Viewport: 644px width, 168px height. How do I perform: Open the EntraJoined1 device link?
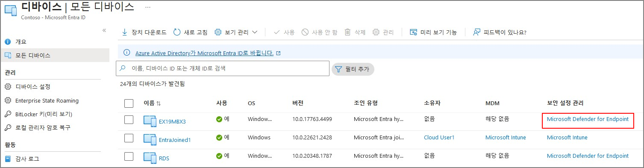tap(175, 140)
